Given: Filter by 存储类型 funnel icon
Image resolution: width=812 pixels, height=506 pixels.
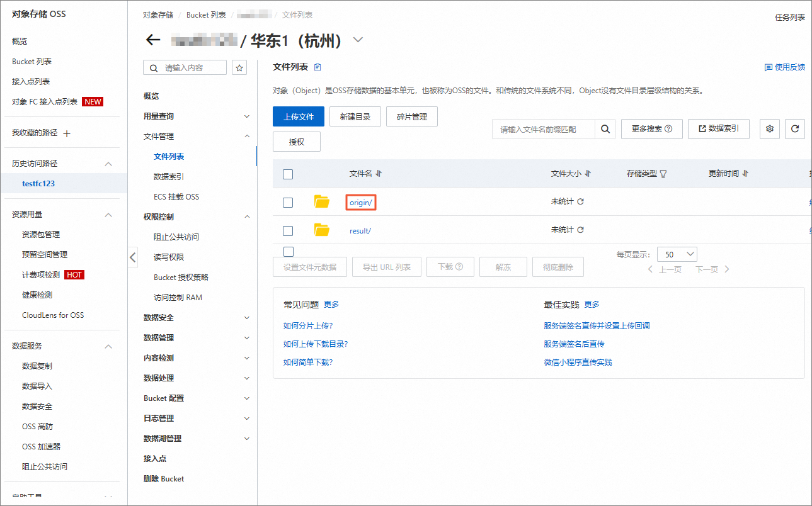Looking at the screenshot, I should pyautogui.click(x=663, y=174).
